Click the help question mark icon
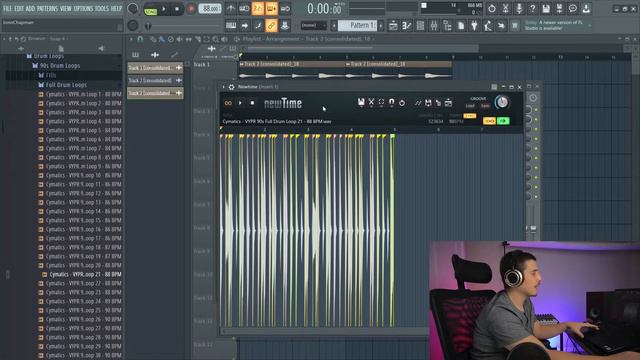The height and width of the screenshot is (360, 640). tap(532, 9)
